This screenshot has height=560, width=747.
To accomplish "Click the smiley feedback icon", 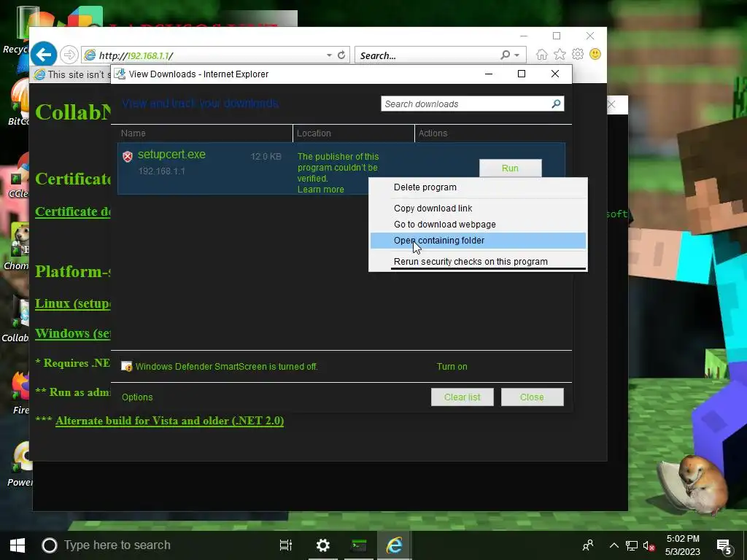I will [x=595, y=54].
